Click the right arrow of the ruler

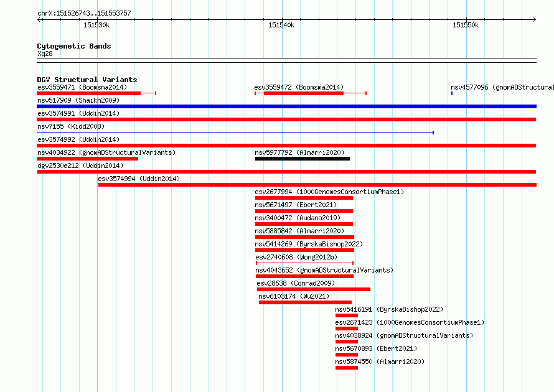pos(534,19)
